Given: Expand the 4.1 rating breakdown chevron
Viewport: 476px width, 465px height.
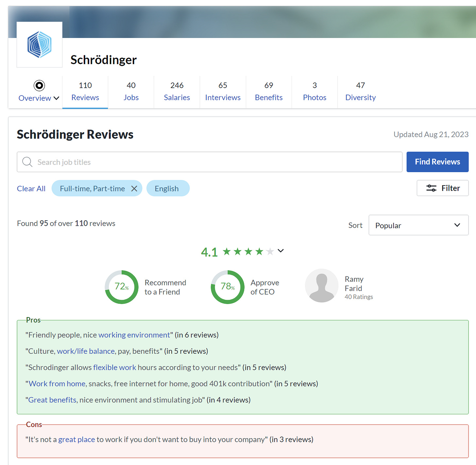Looking at the screenshot, I should click(280, 251).
